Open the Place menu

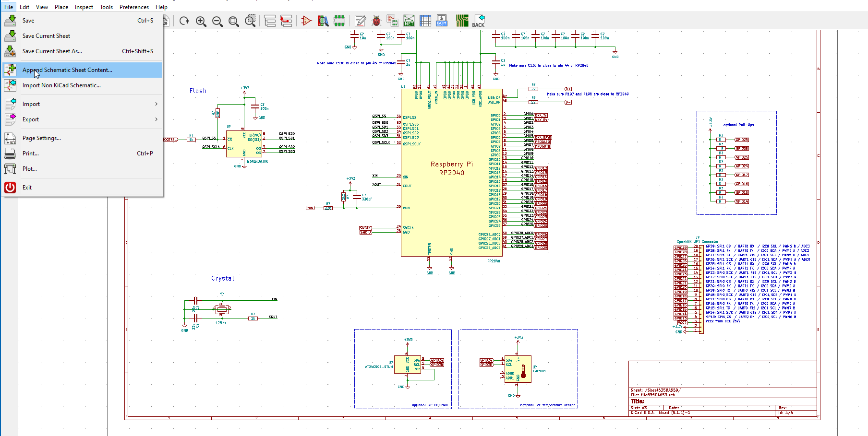(x=61, y=7)
